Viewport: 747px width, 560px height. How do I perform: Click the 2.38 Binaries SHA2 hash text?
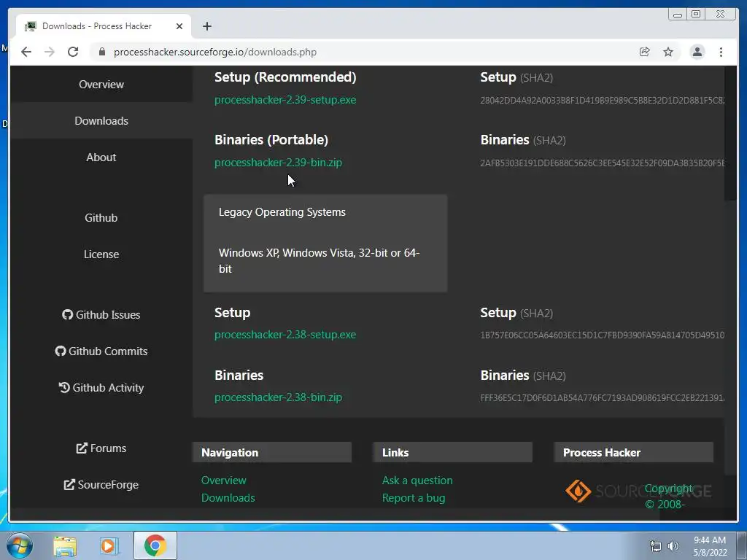[x=602, y=397]
